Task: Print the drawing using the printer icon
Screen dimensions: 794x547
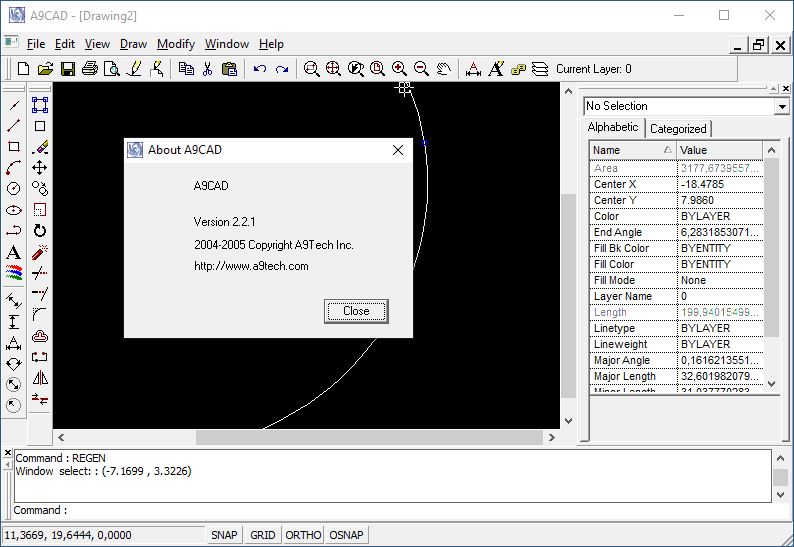Action: pyautogui.click(x=90, y=68)
